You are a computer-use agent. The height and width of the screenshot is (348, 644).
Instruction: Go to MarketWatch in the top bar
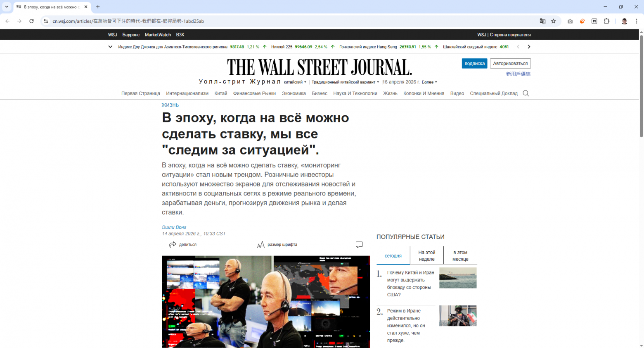point(158,35)
